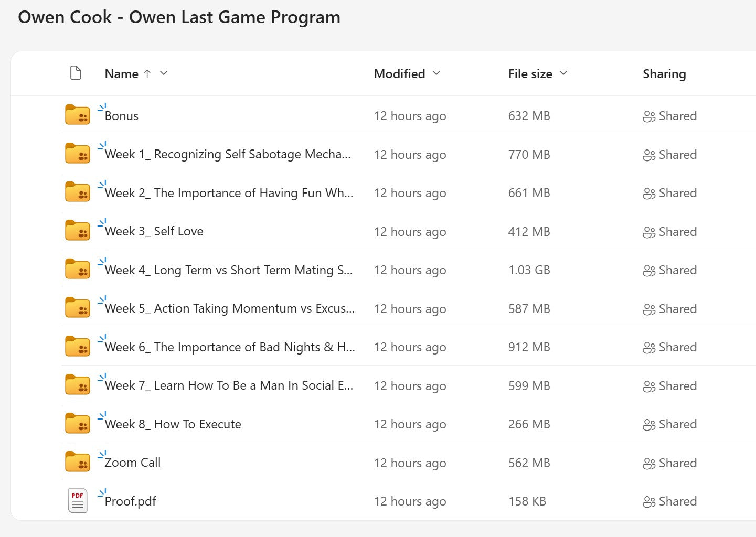
Task: Open the File size dropdown arrow
Action: (x=564, y=73)
